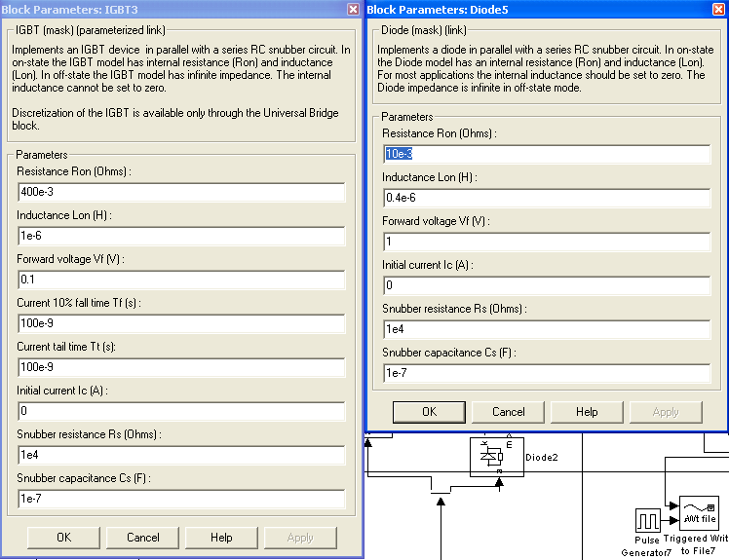Click the 'IGBT (mask) (parameterized link)' heading
729x560 pixels.
point(91,30)
